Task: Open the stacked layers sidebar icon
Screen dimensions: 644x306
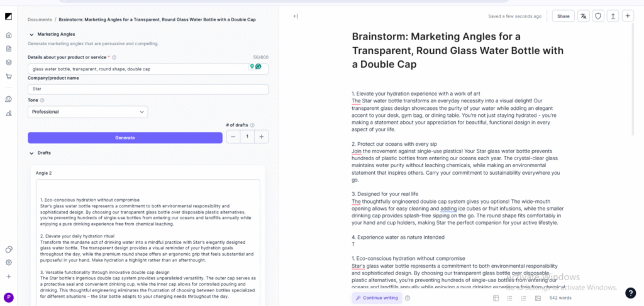Action: 9,62
